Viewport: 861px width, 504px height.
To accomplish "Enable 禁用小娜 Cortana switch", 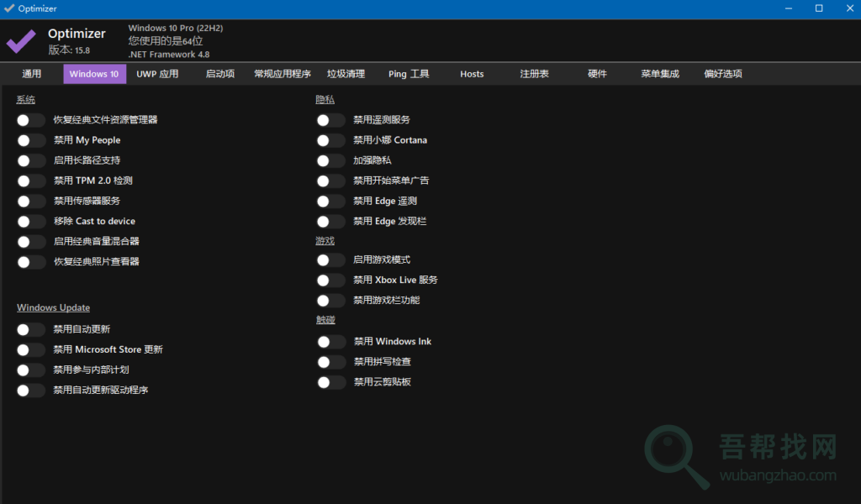I will pos(331,140).
